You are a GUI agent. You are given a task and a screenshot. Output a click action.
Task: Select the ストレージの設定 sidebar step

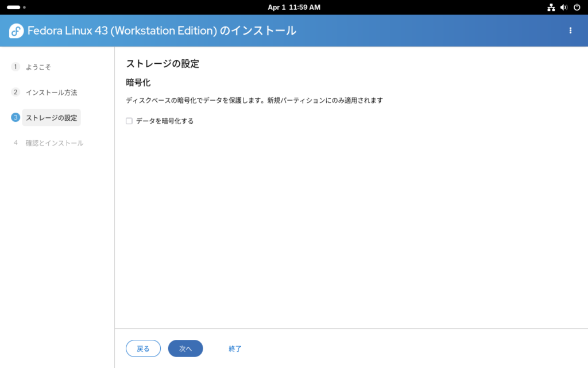click(x=51, y=118)
